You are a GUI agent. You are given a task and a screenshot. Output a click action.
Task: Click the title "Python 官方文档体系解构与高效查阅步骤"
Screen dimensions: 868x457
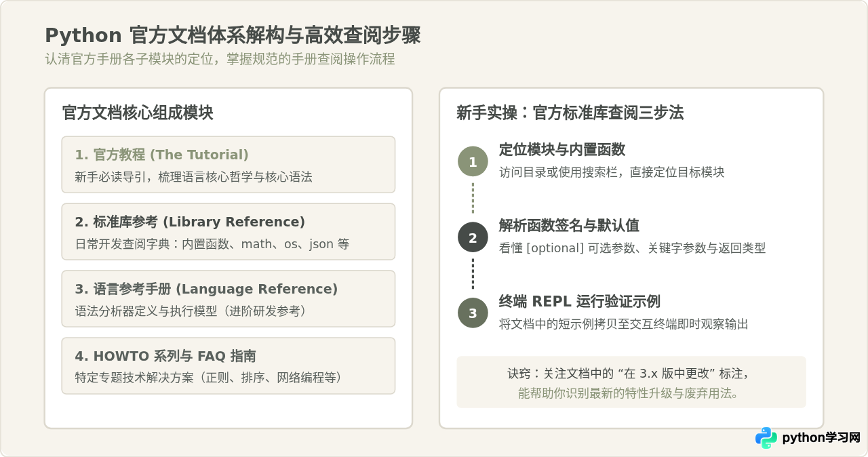(x=233, y=35)
